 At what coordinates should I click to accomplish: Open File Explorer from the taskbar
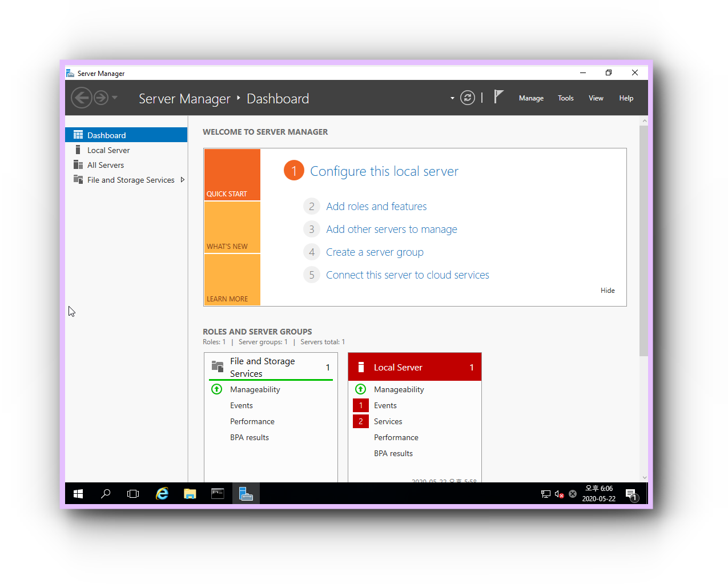pos(190,494)
